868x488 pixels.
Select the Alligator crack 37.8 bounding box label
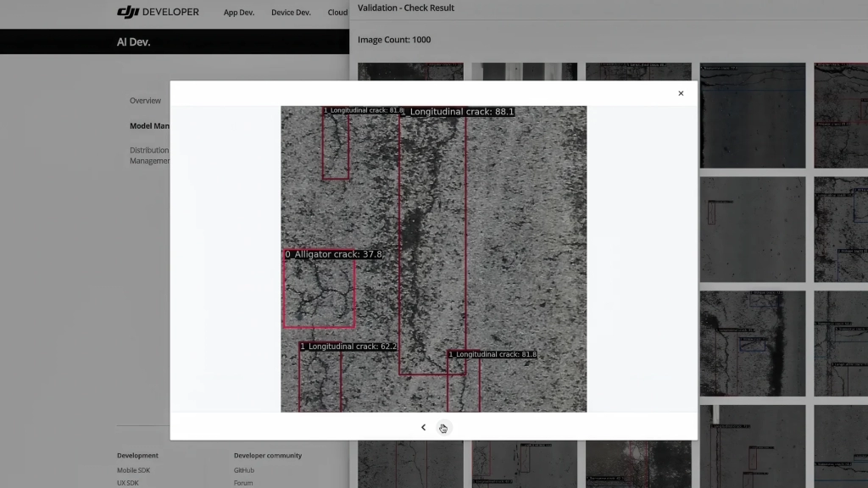tap(334, 253)
